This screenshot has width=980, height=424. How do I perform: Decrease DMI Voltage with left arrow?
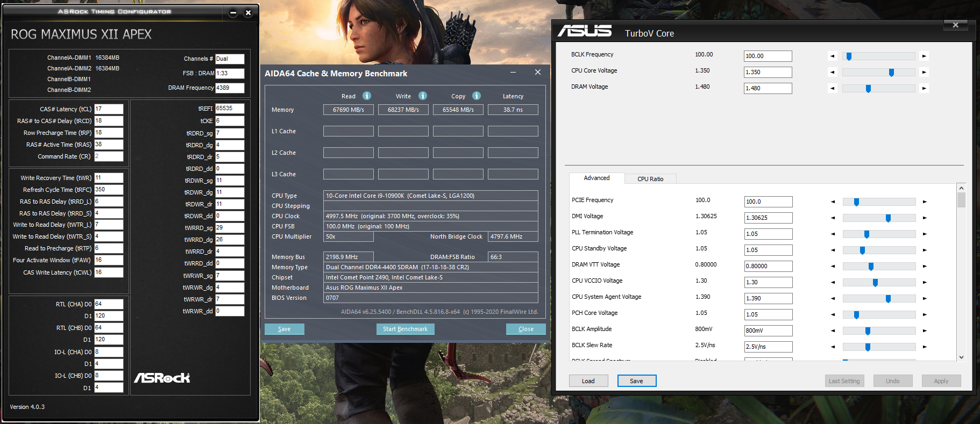point(833,218)
